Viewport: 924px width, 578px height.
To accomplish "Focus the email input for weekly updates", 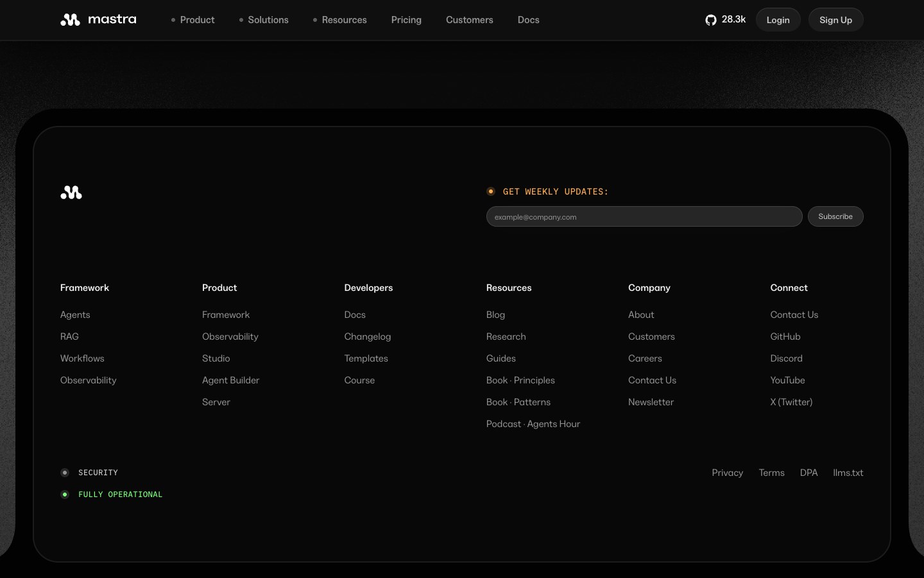I will (x=644, y=216).
